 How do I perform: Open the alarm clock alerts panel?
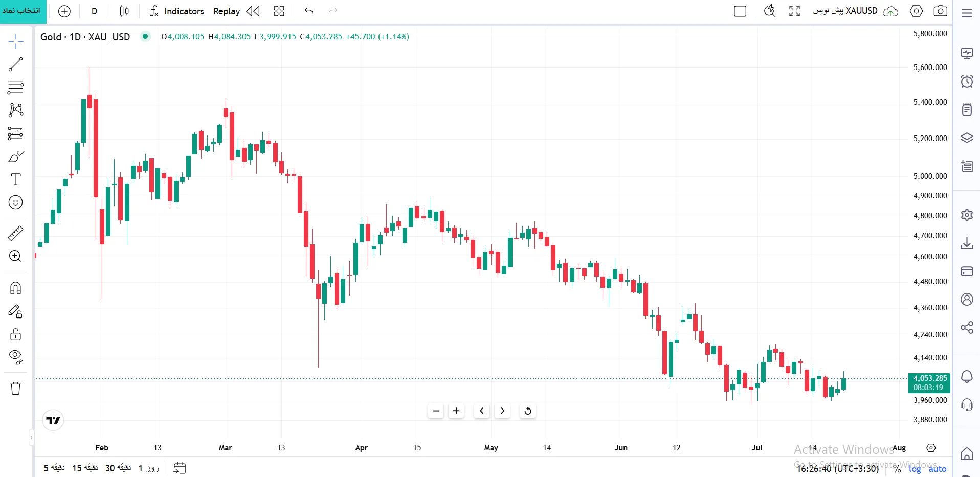pyautogui.click(x=967, y=81)
